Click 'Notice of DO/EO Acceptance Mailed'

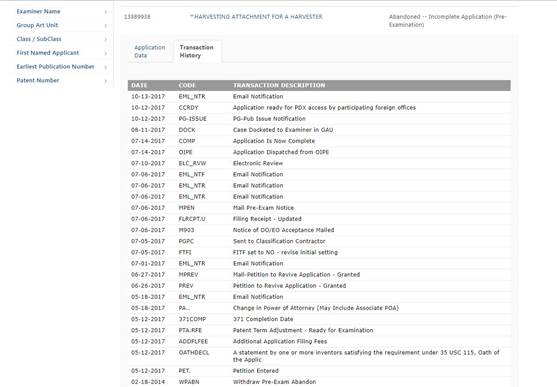click(283, 230)
